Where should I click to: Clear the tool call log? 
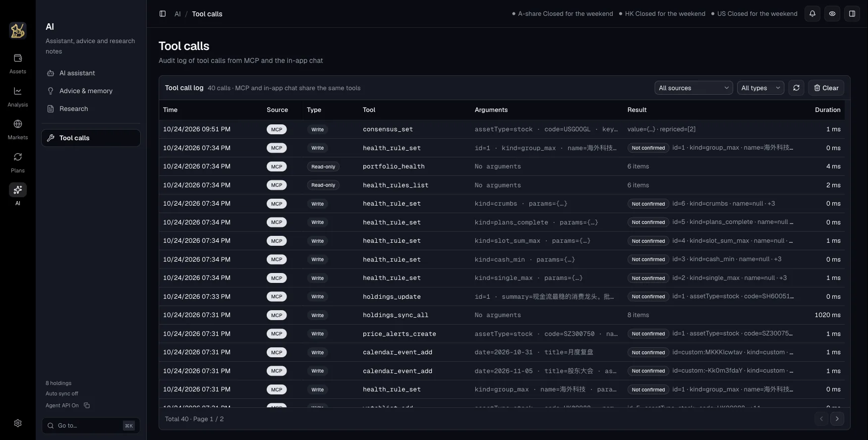(x=826, y=88)
